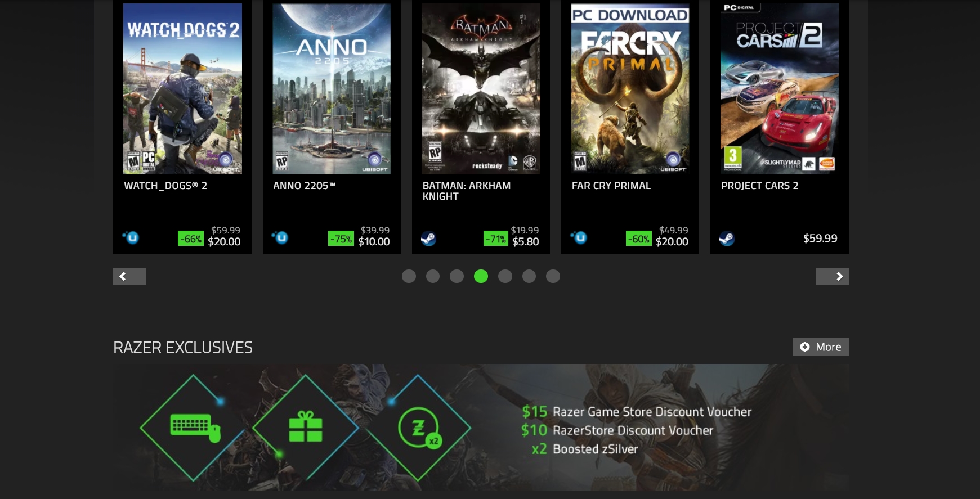Viewport: 980px width, 499px height.
Task: Click the gift box diamond icon
Action: pyautogui.click(x=306, y=428)
